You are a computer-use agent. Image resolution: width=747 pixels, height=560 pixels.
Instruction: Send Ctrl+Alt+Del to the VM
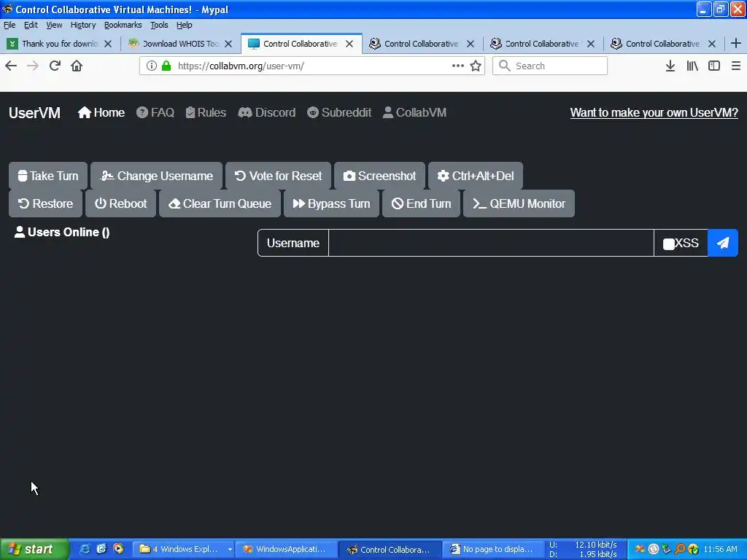[x=476, y=176]
